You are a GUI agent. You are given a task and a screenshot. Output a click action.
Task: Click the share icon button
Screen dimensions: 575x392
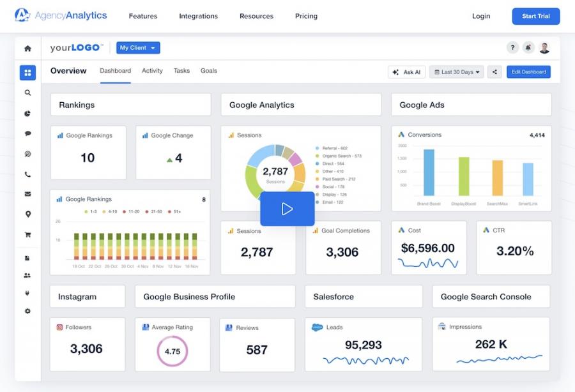click(494, 72)
